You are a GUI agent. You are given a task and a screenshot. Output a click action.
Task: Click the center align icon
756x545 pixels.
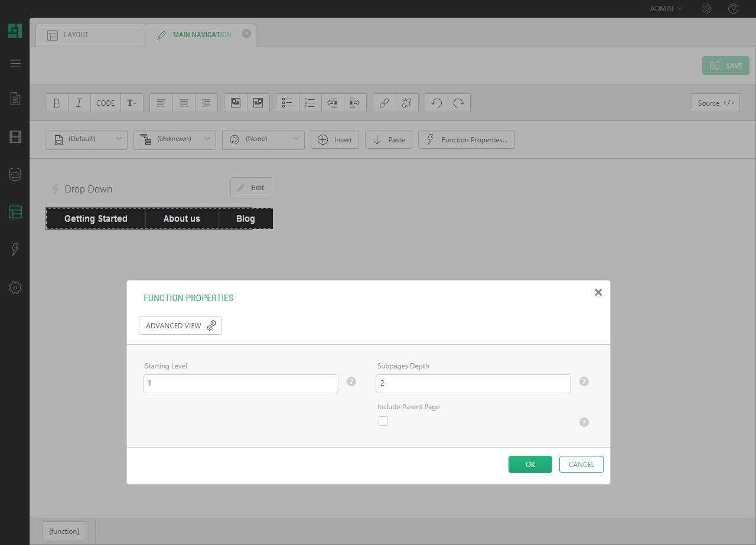(184, 103)
